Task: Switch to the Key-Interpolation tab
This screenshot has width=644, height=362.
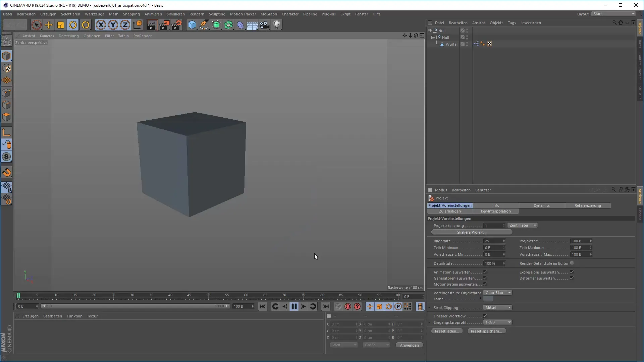Action: click(496, 211)
